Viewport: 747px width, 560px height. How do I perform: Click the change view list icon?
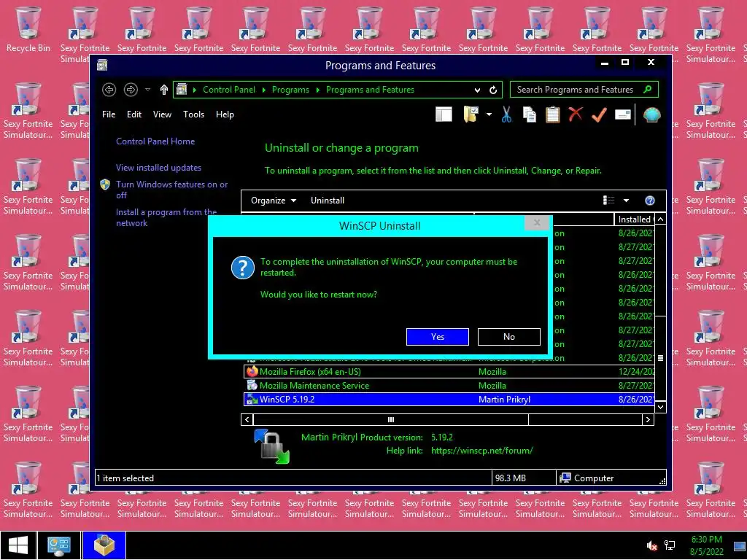(x=609, y=201)
